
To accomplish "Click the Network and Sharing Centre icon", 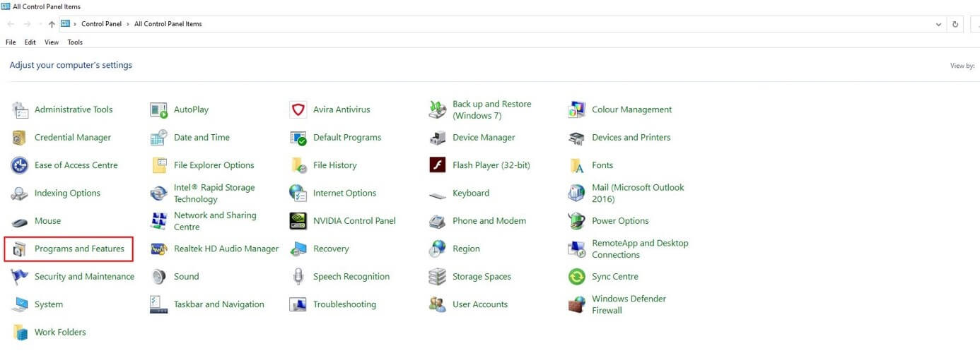I will click(159, 221).
